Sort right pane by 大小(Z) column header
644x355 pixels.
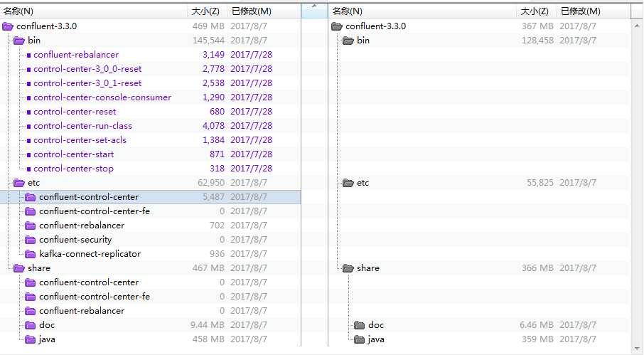click(537, 11)
